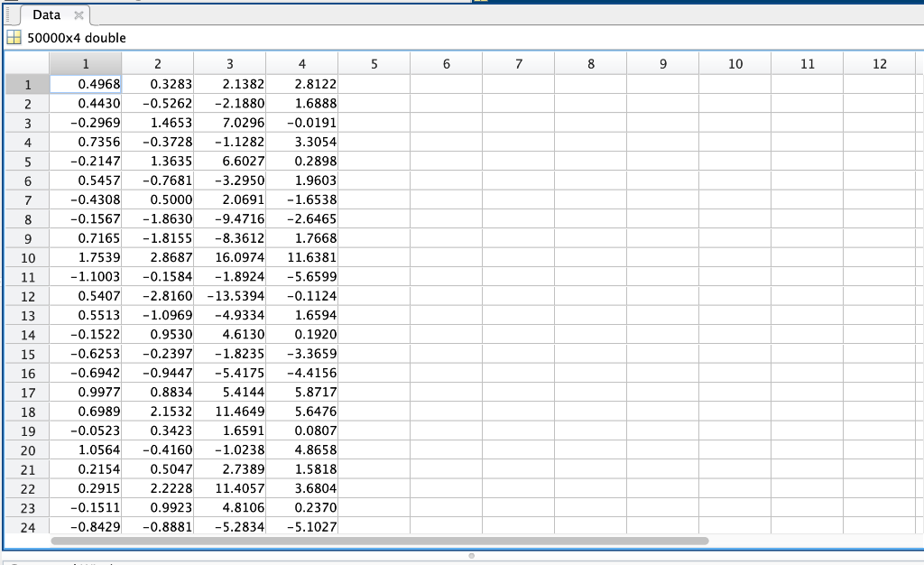Select column header 2

(x=158, y=63)
